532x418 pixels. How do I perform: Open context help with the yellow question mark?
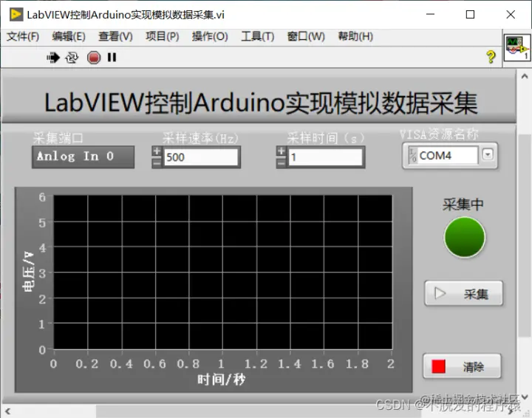[491, 57]
